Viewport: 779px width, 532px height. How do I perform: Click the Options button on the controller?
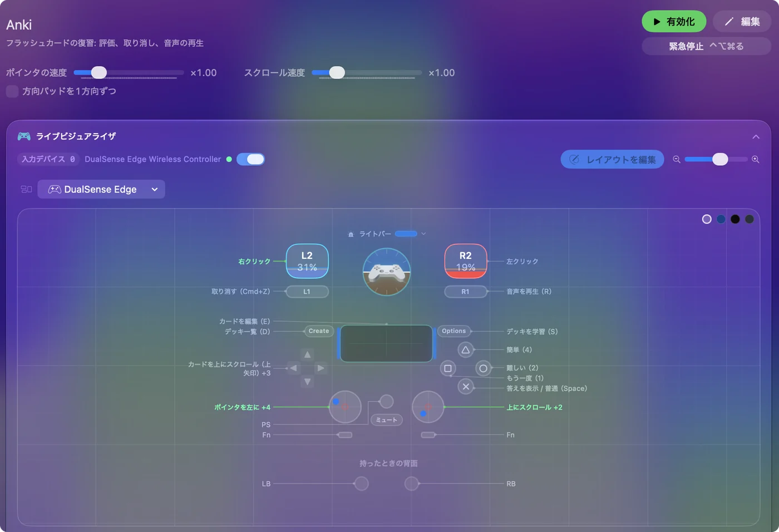454,331
